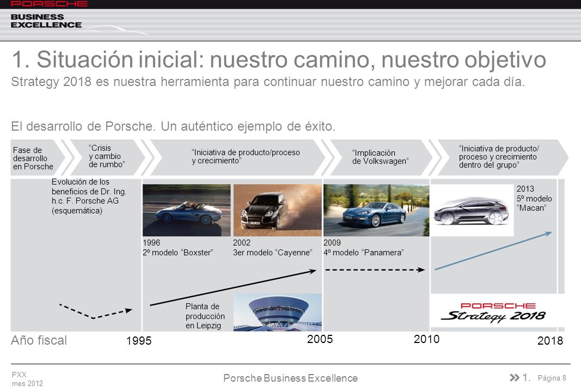Click the double chevron icon in footer
The height and width of the screenshot is (392, 581).
(515, 377)
